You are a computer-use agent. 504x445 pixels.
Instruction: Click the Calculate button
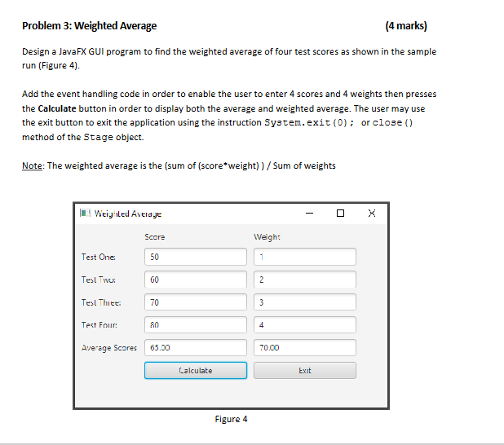pos(196,371)
